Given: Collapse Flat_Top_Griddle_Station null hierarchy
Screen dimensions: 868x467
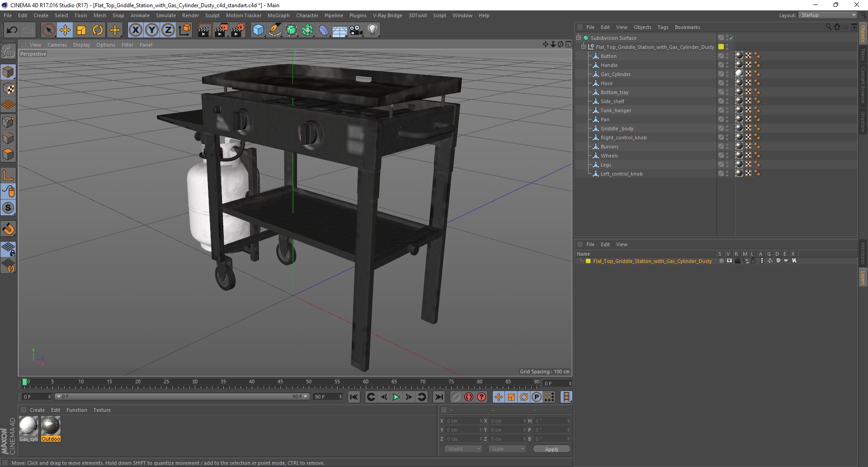Looking at the screenshot, I should (x=583, y=47).
